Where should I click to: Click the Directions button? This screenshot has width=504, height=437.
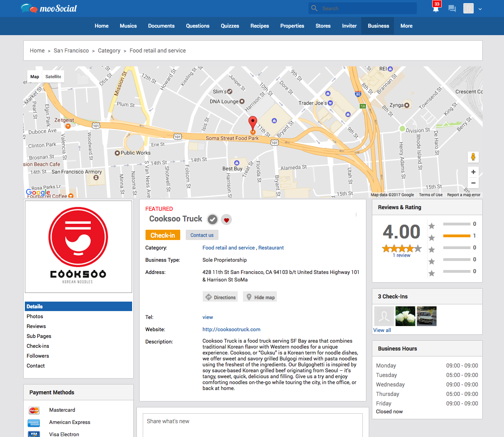click(x=220, y=297)
